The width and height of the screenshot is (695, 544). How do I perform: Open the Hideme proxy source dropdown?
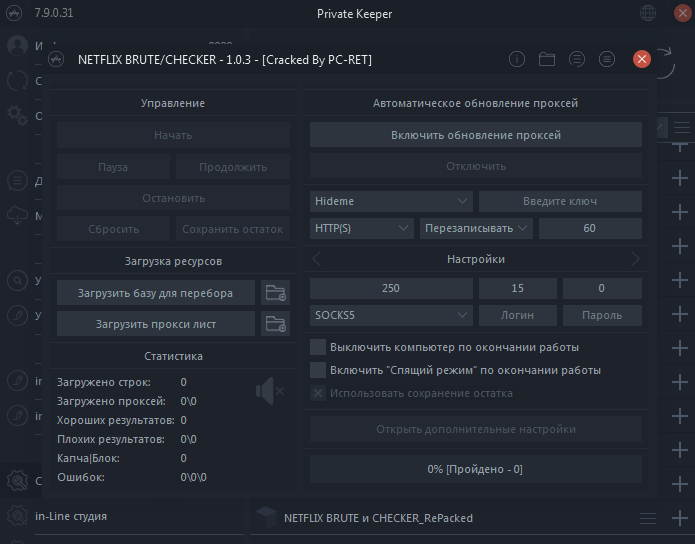(391, 201)
